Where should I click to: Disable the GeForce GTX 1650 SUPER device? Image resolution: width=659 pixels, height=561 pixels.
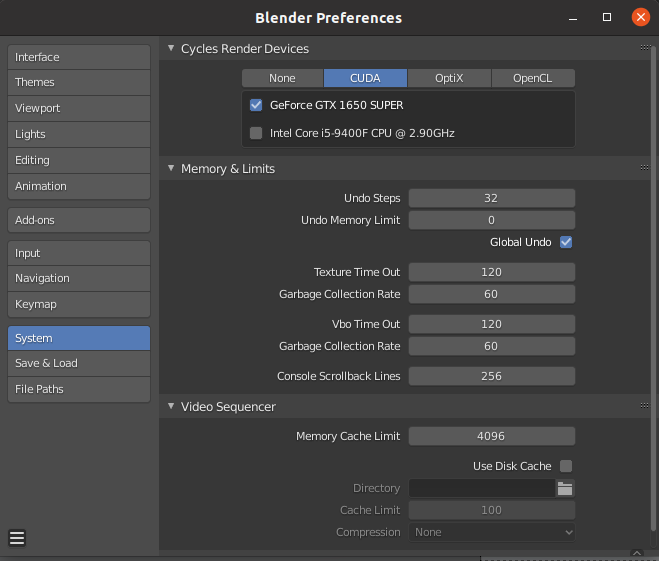[x=256, y=105]
